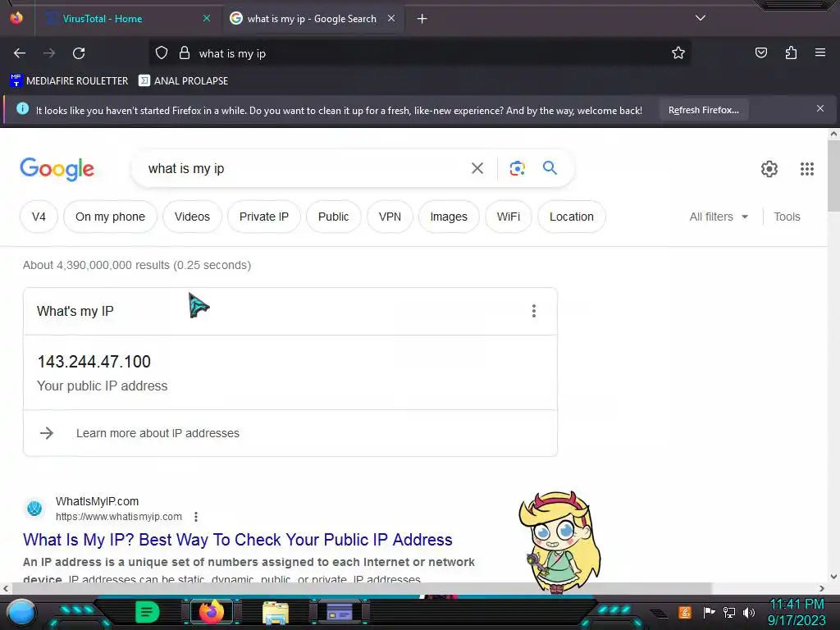Bookmark this page with the star icon

pyautogui.click(x=678, y=52)
